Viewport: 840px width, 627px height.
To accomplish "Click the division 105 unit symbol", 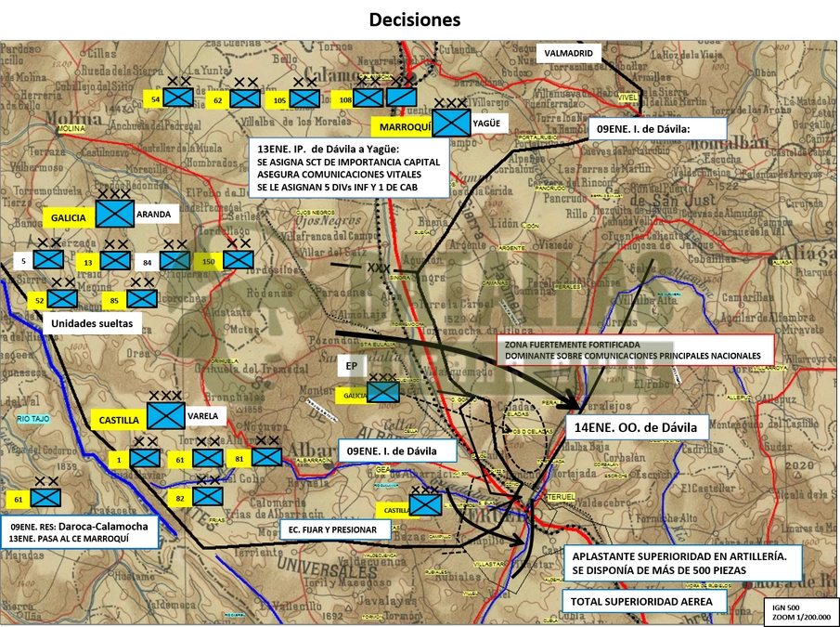I will click(x=304, y=98).
